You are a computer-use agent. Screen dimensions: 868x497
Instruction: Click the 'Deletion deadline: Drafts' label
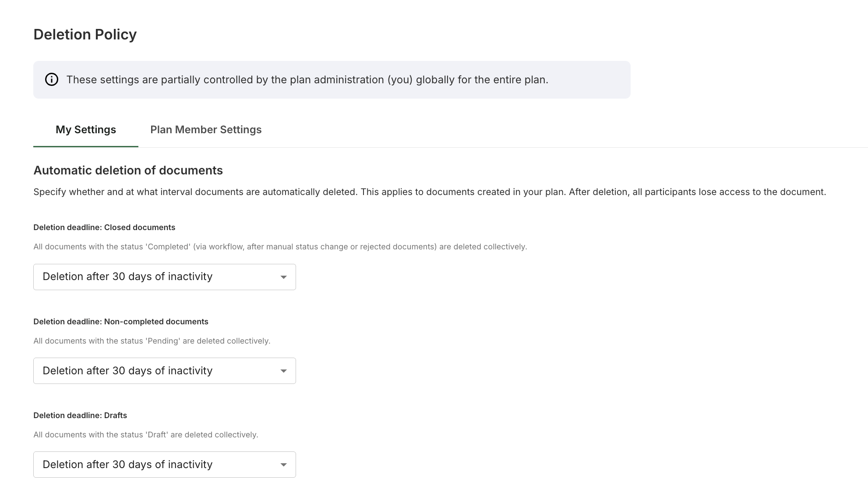(80, 415)
